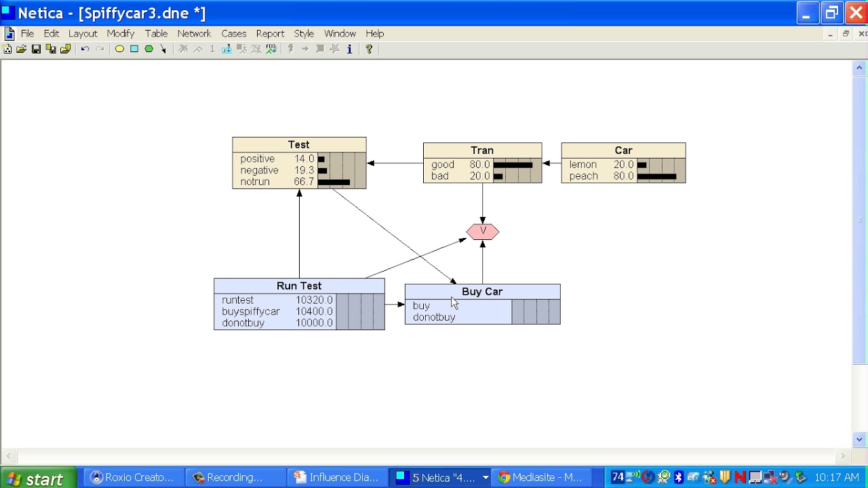Select the yellow oval nature node tool
Image resolution: width=868 pixels, height=488 pixels.
(119, 49)
